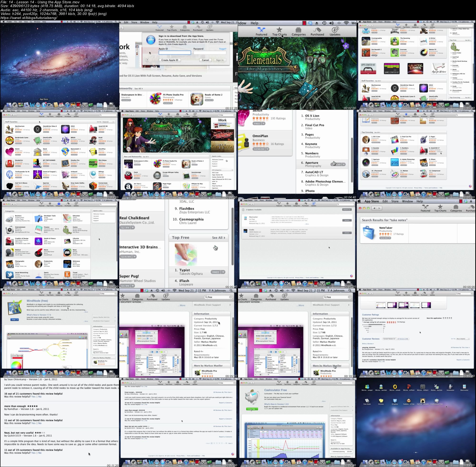Expand OmniPlan $199.99 price dropdown arrow
The image size is (476, 467).
click(x=268, y=149)
